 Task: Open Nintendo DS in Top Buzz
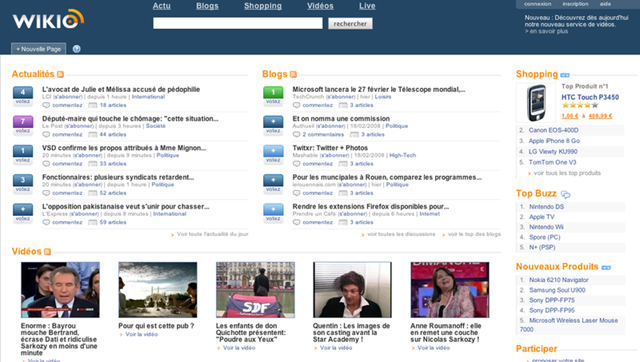click(547, 207)
